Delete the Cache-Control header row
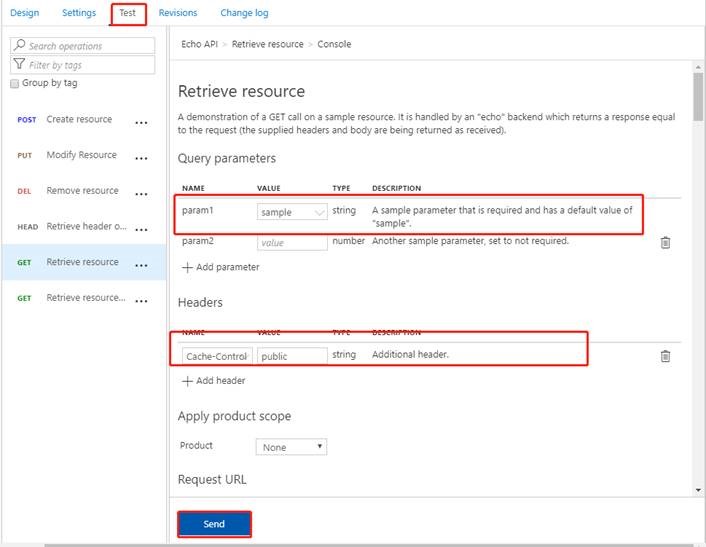 (x=665, y=355)
